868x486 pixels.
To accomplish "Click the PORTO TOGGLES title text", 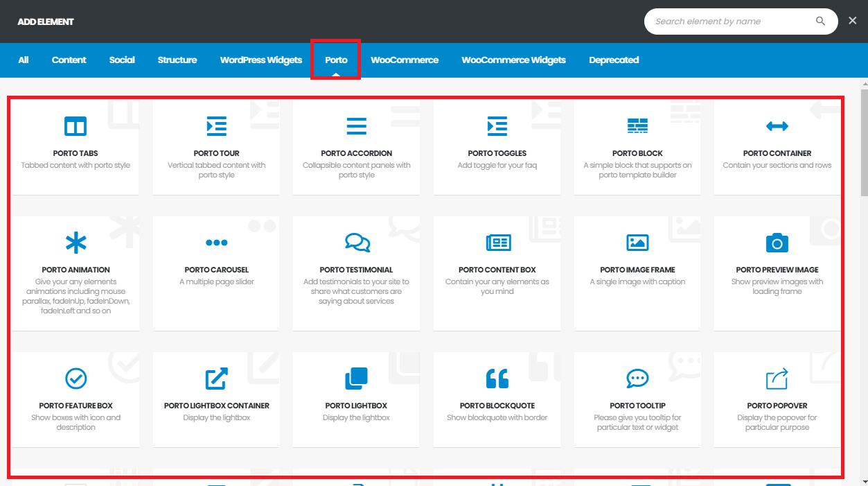I will [x=497, y=153].
